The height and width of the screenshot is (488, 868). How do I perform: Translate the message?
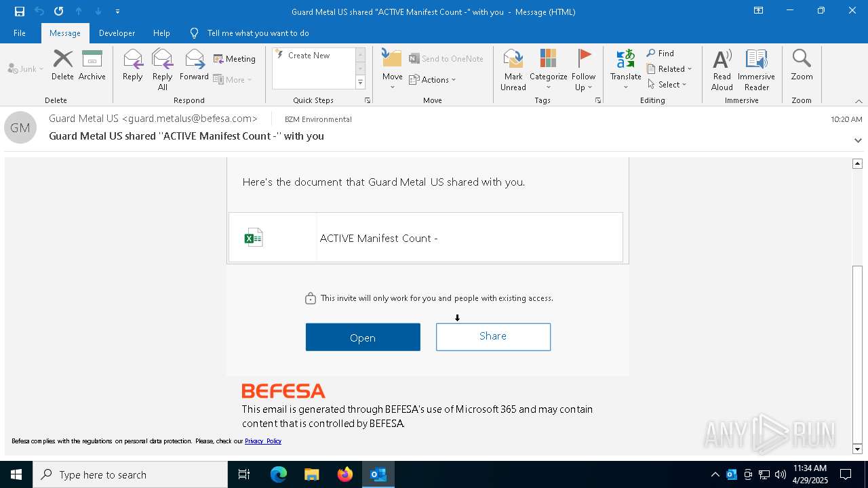(x=625, y=69)
